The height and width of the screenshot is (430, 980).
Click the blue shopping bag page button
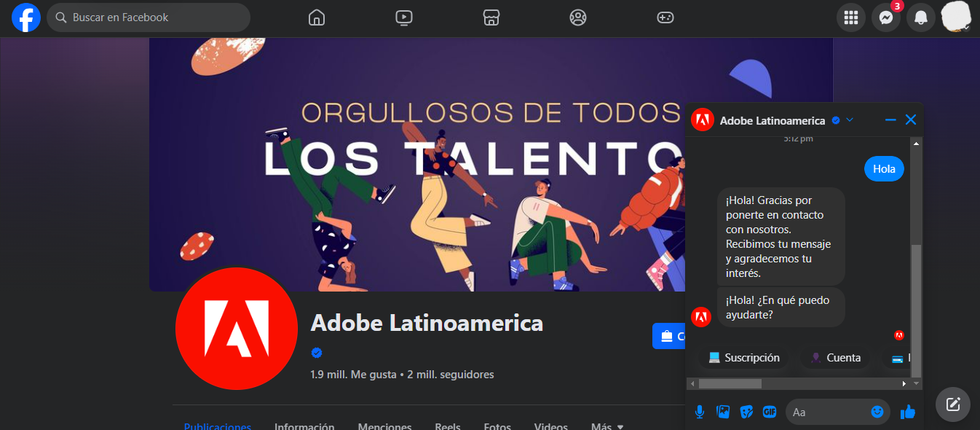(669, 336)
